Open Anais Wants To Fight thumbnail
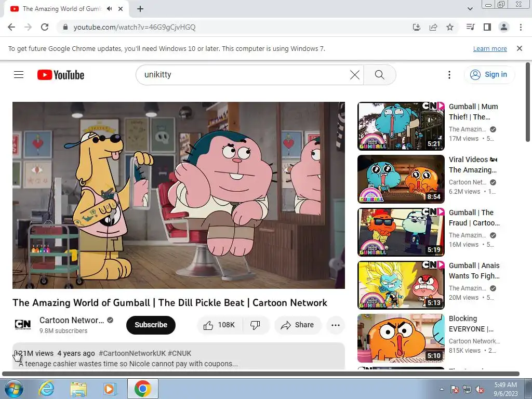This screenshot has width=532, height=399. point(401,285)
